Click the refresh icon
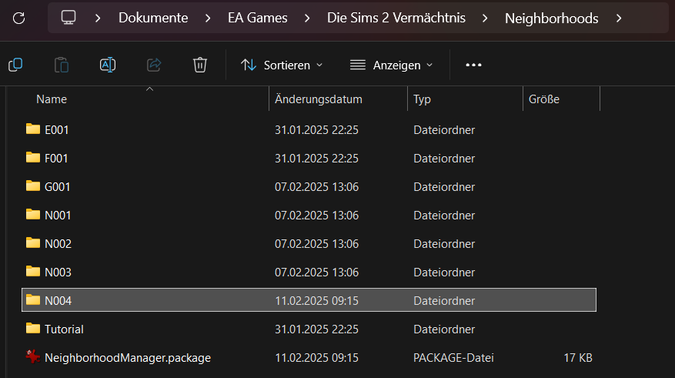The height and width of the screenshot is (378, 675). 19,18
